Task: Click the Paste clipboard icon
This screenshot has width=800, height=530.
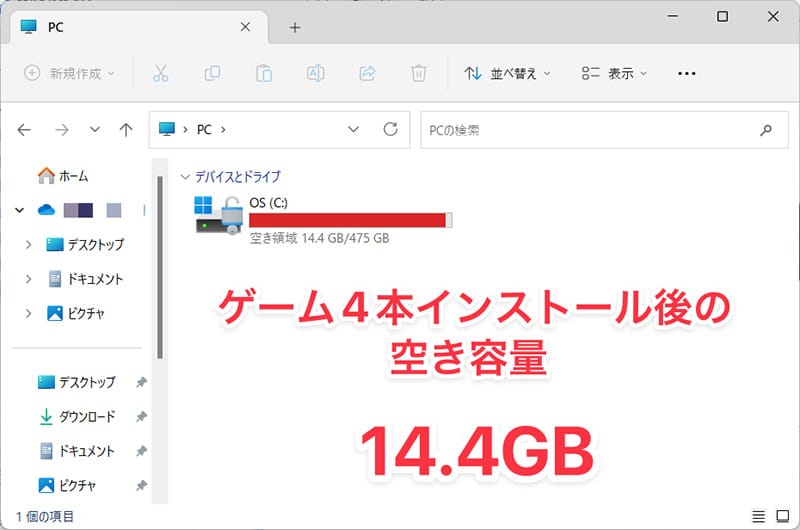Action: 264,73
